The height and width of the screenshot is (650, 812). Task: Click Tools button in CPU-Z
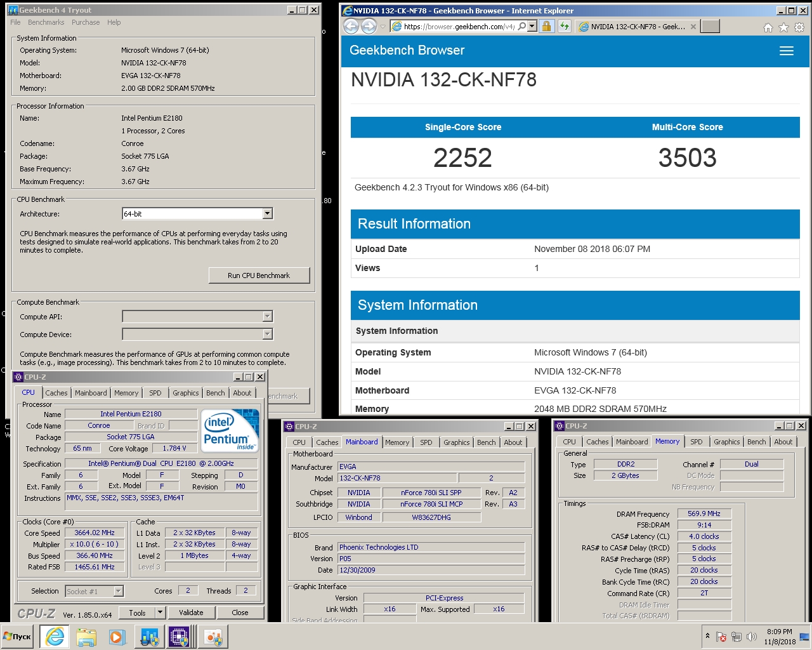(138, 613)
